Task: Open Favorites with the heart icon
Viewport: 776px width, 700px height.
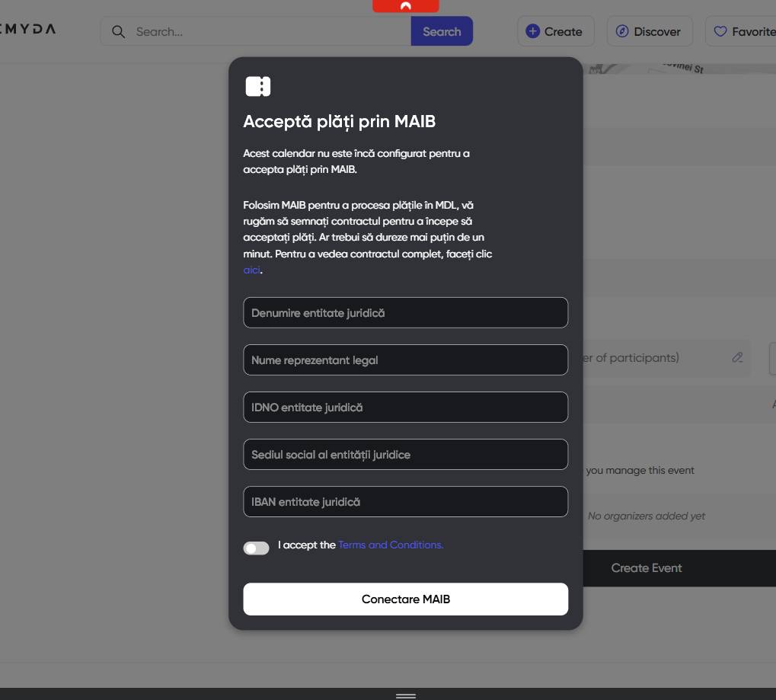Action: pyautogui.click(x=742, y=31)
